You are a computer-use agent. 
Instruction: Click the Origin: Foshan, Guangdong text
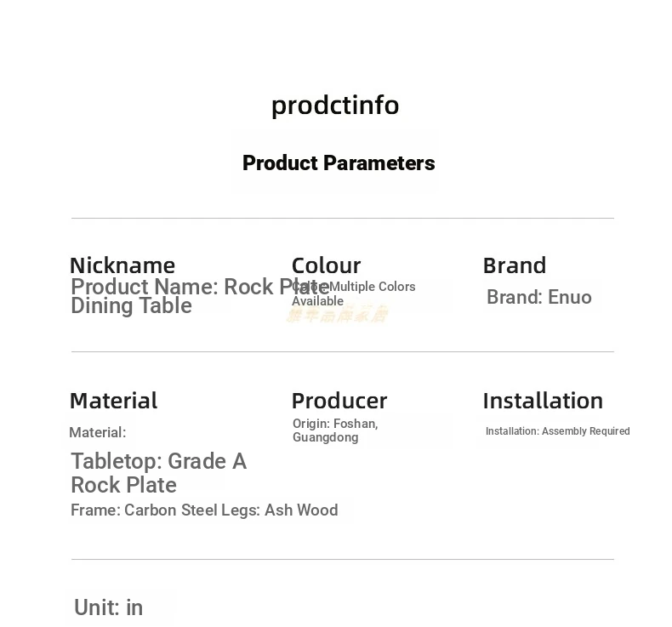tap(335, 430)
